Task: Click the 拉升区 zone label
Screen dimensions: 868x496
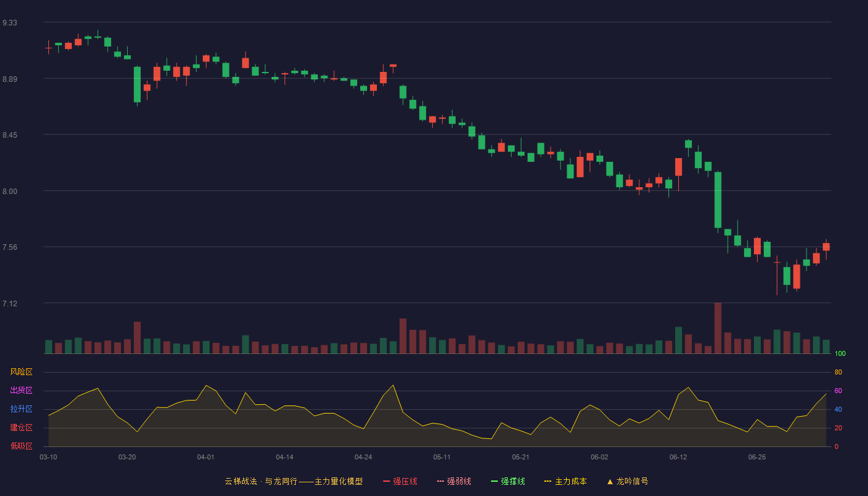Action: point(22,409)
